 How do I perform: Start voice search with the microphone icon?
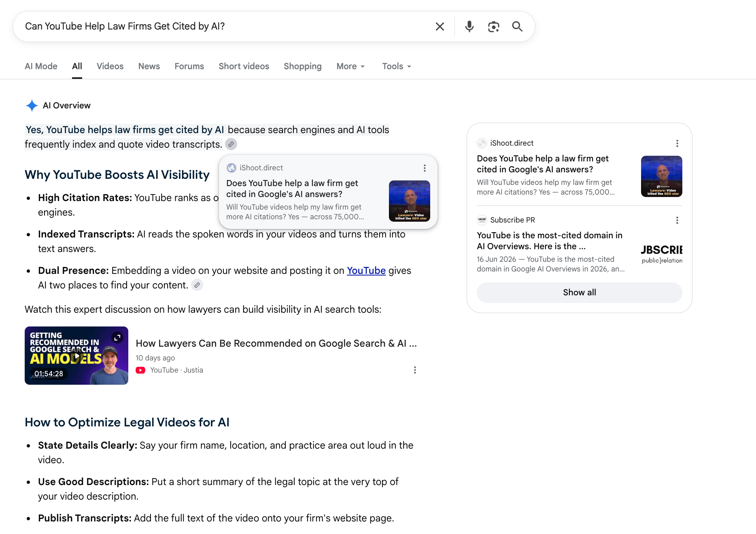click(x=469, y=27)
